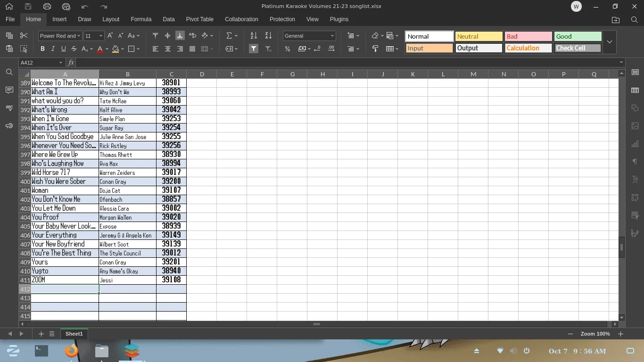Click the Redo arrow icon
The image size is (644, 362).
[104, 7]
